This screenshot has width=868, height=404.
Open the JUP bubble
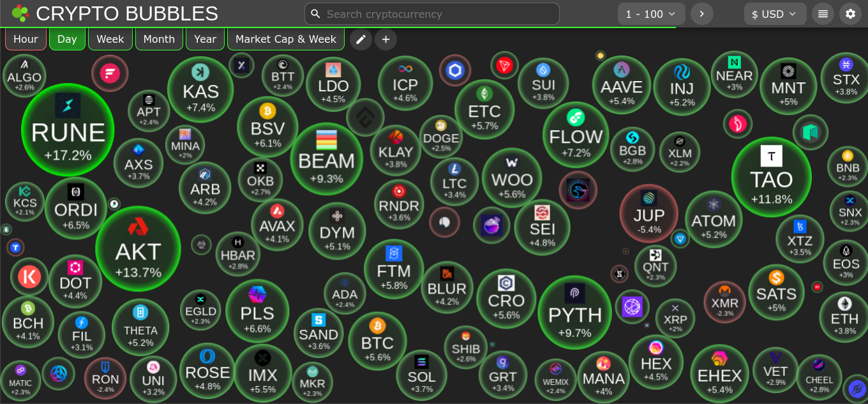[649, 213]
